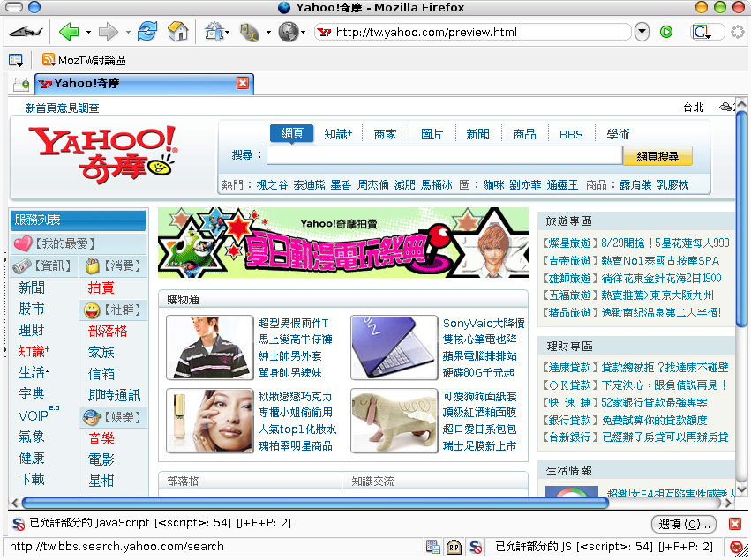Click the Sony Vaio laptop thumbnail
The width and height of the screenshot is (751, 560).
click(394, 347)
